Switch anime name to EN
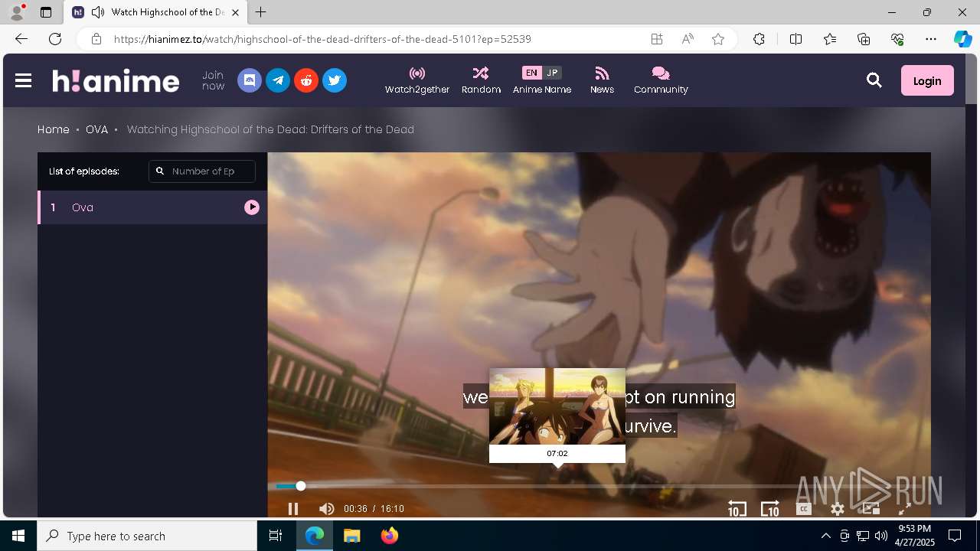 531,73
